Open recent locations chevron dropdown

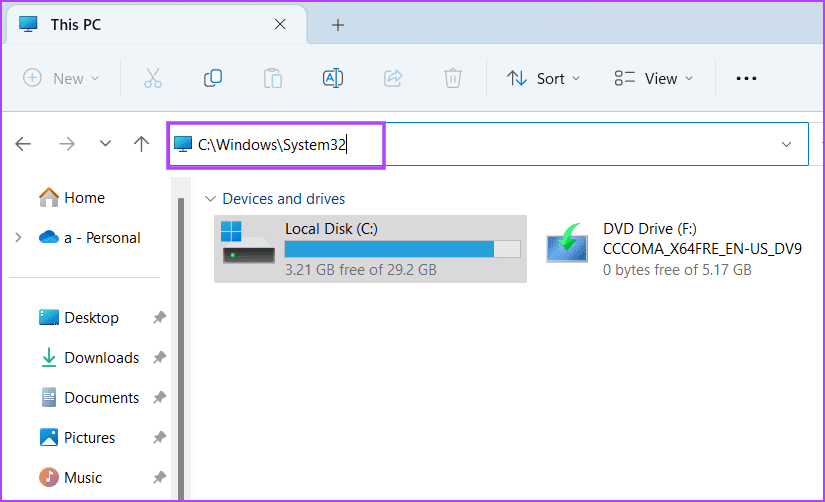(105, 144)
